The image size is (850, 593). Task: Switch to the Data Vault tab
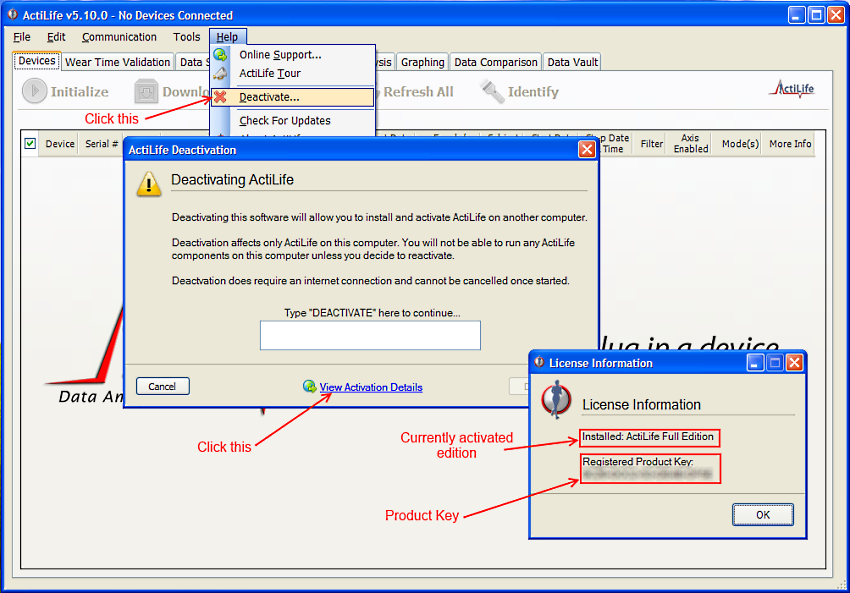571,61
